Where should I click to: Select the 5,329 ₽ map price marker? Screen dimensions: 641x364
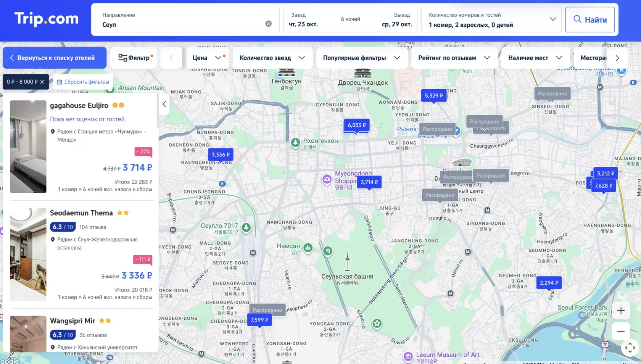434,96
